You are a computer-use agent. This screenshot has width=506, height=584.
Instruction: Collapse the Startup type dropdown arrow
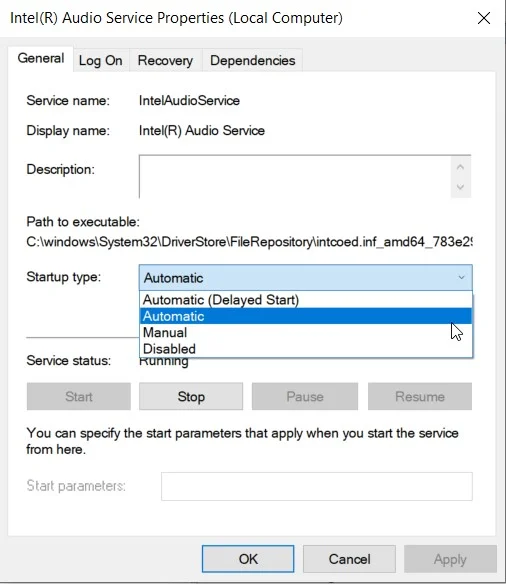tap(461, 277)
